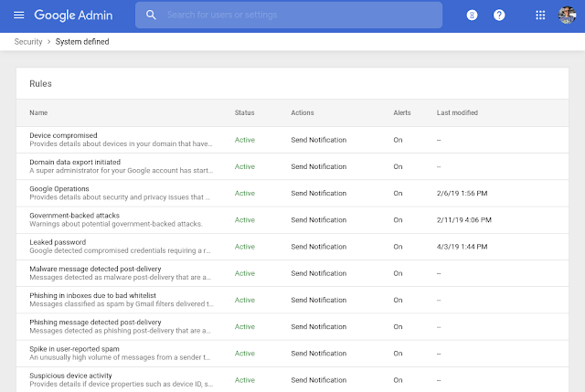The width and height of the screenshot is (585, 392).
Task: Click the Last modified column header
Action: (457, 112)
